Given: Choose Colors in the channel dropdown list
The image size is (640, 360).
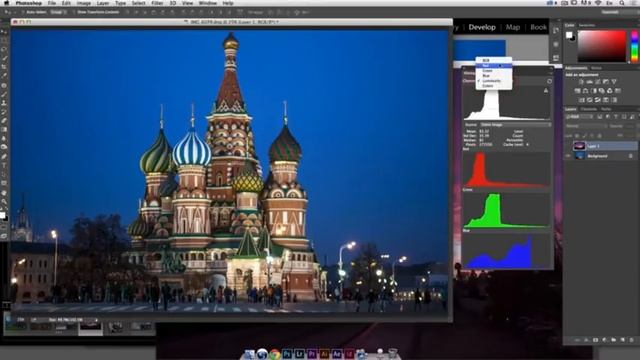Looking at the screenshot, I should coord(493,86).
